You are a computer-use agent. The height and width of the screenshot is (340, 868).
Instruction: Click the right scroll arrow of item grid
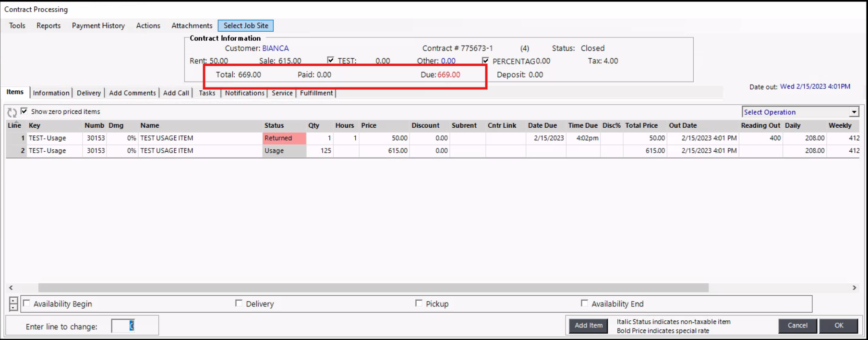tap(854, 288)
